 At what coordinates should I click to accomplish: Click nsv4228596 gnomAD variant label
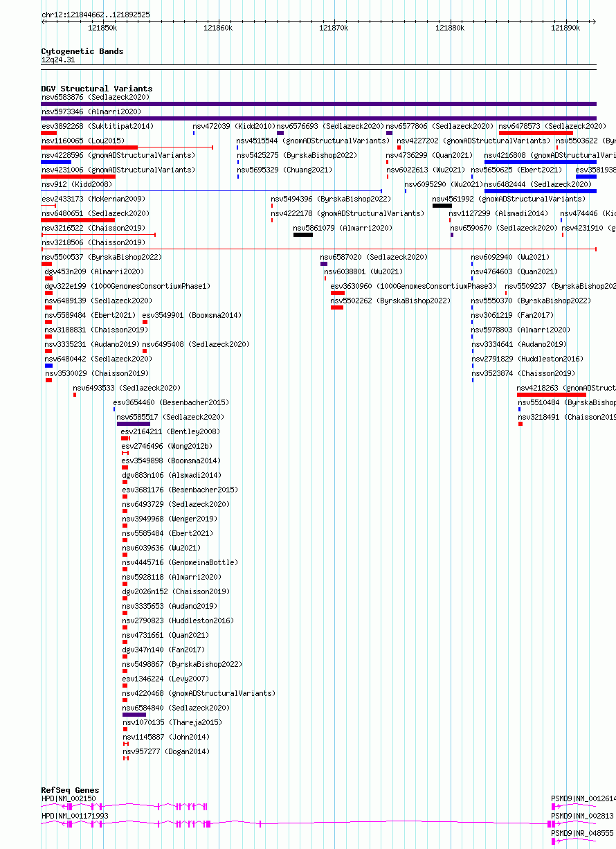click(118, 155)
